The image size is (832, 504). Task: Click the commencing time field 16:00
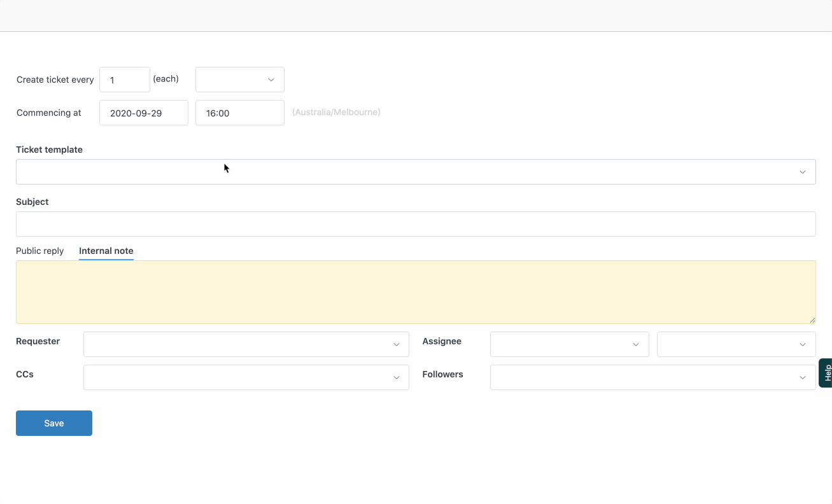coord(240,113)
